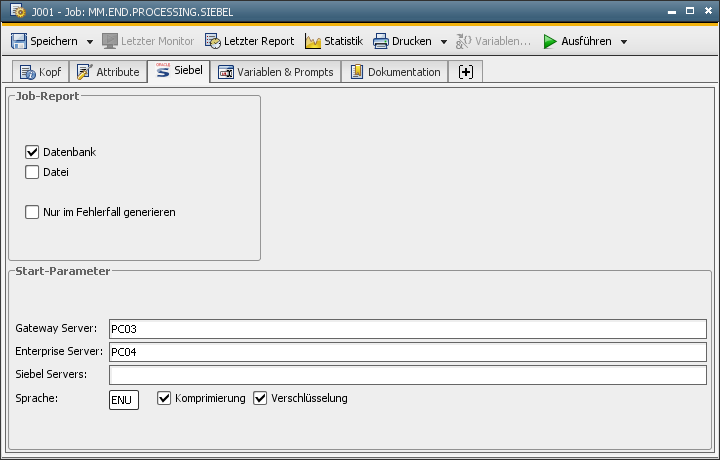Screen dimensions: 720x460
Task: Enable the Datei checkbox
Action: tap(32, 172)
